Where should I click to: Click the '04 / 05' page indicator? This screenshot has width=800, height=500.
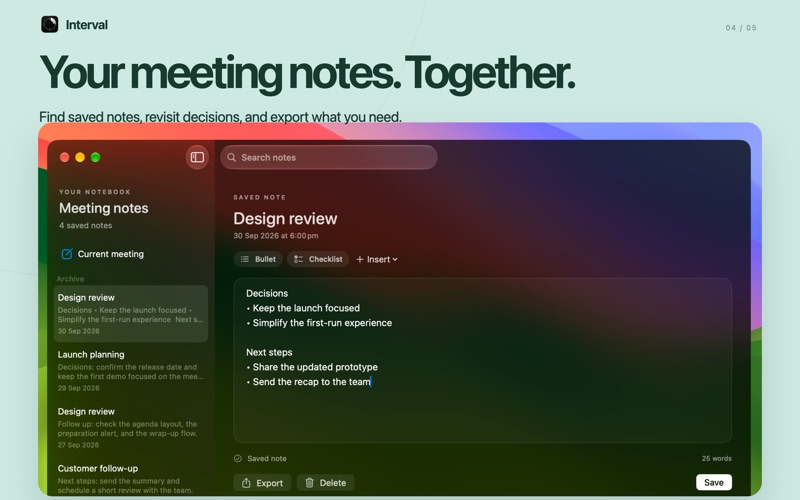pyautogui.click(x=741, y=28)
